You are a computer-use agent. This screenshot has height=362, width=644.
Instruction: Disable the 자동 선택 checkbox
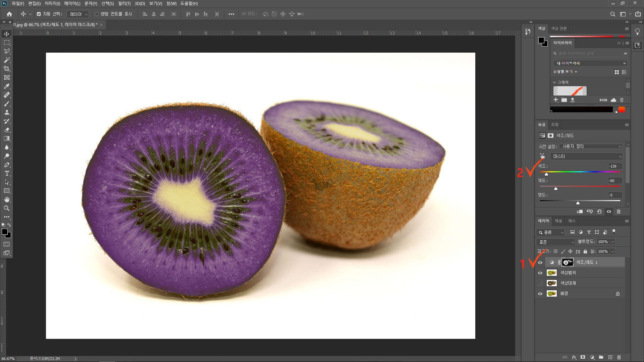[x=39, y=14]
